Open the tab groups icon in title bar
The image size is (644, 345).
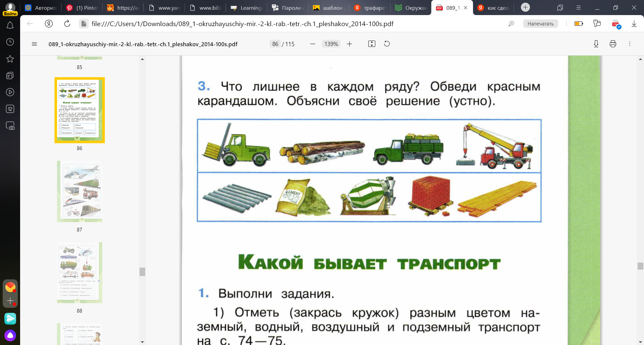pyautogui.click(x=560, y=8)
